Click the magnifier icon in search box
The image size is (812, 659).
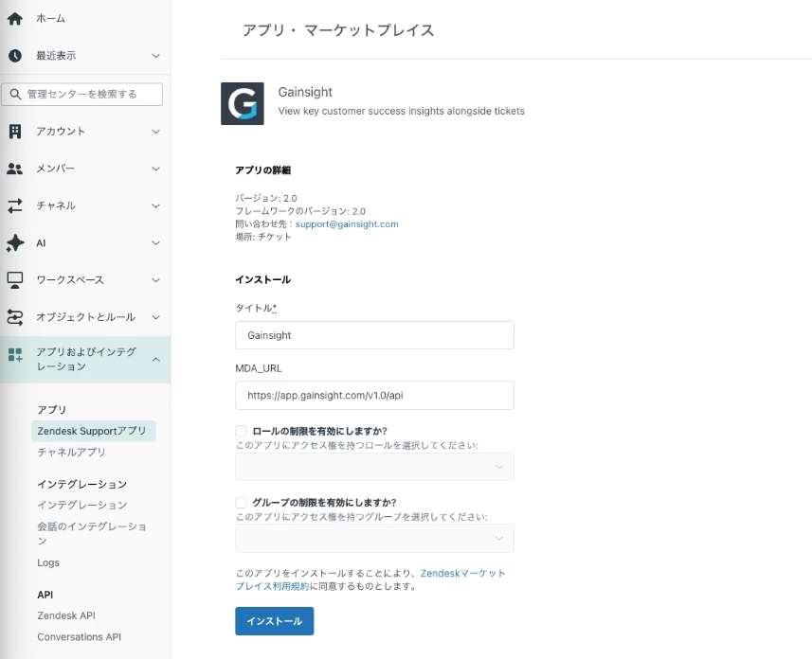pyautogui.click(x=15, y=95)
